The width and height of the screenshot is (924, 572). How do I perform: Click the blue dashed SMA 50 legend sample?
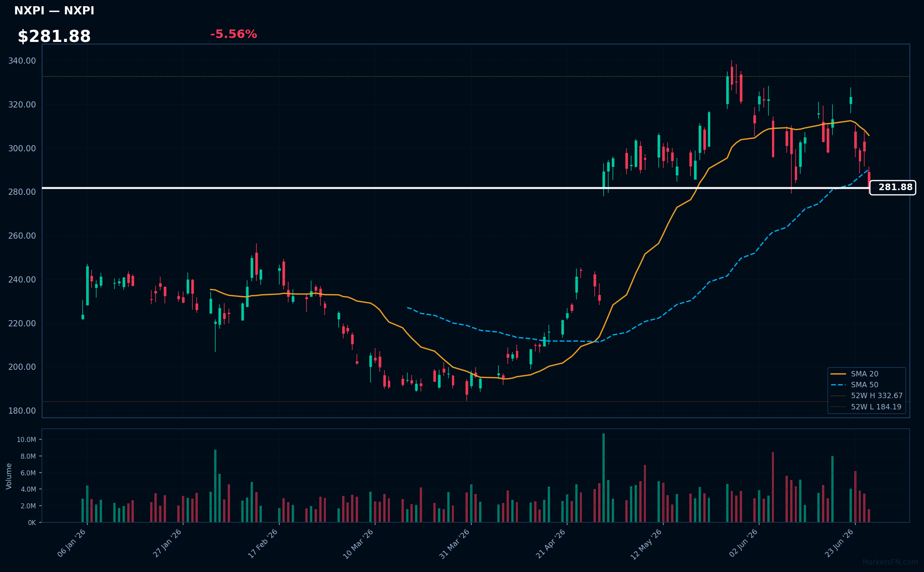[x=838, y=385]
